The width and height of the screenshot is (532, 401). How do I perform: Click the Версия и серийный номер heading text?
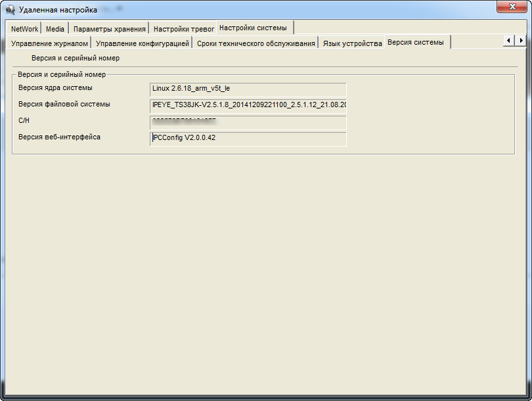coord(76,58)
